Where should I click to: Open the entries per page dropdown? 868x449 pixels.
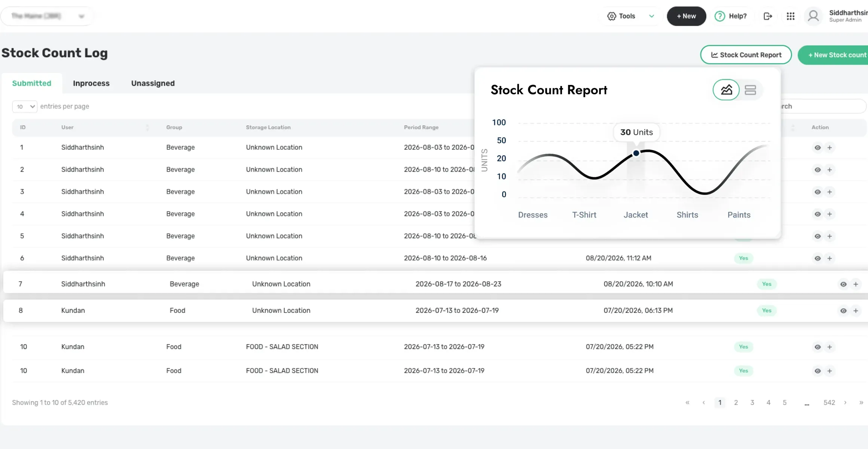tap(25, 106)
